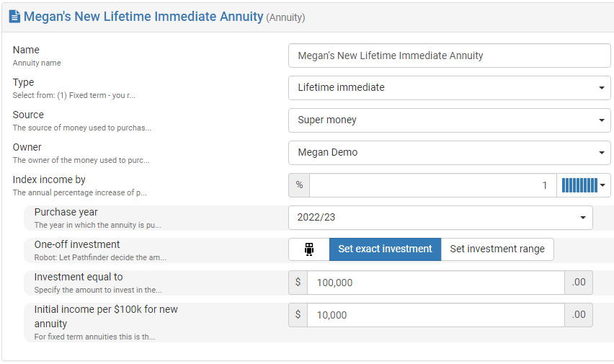The width and height of the screenshot is (614, 364).
Task: Click Megan's New Lifetime Immediate Annuity title
Action: (143, 17)
